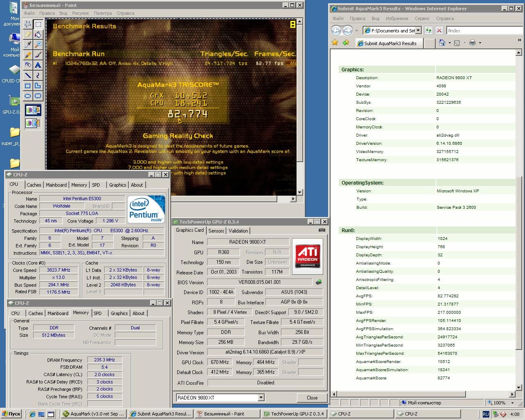Switch to the Sensors tab in GPU-Z
Viewport: 525px width, 420px height.
click(216, 231)
